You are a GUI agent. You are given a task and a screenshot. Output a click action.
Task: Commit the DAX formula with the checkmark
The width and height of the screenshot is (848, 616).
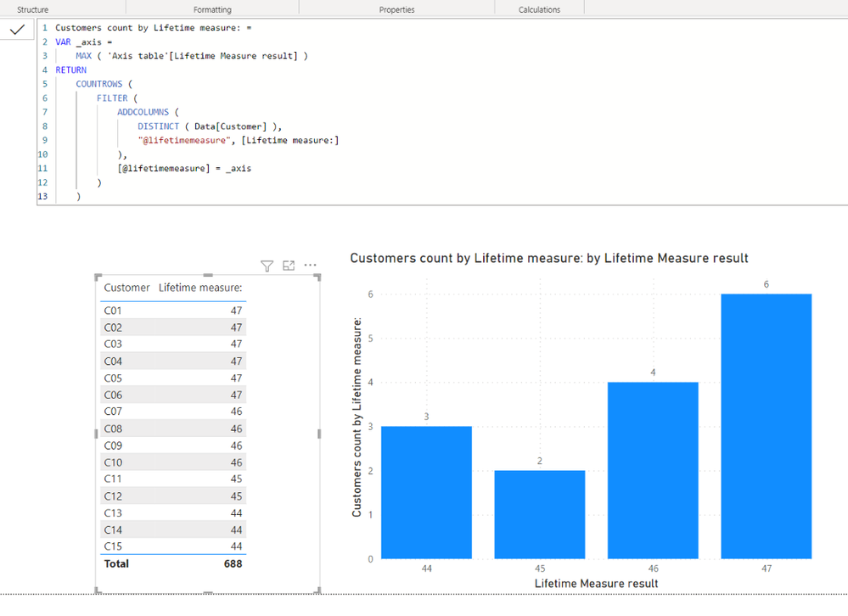coord(17,29)
